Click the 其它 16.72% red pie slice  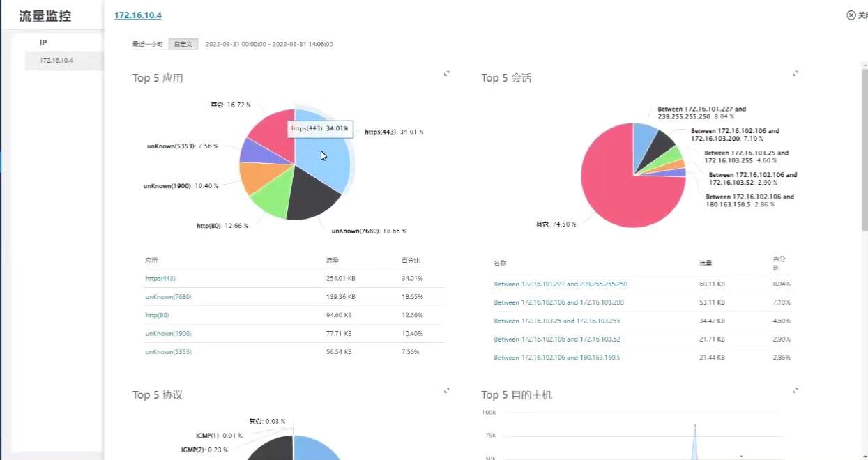(275, 132)
